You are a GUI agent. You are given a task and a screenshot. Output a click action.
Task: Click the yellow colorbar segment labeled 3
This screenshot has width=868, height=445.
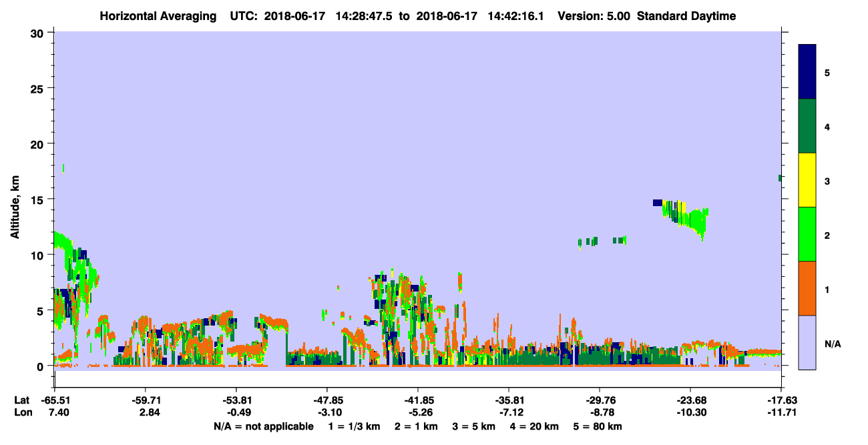807,180
